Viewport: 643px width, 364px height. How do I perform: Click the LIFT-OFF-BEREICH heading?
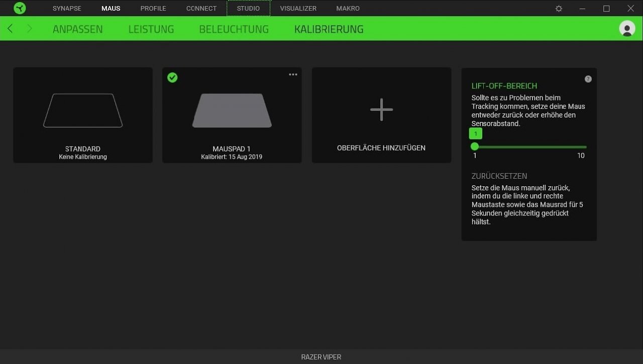[x=504, y=86]
